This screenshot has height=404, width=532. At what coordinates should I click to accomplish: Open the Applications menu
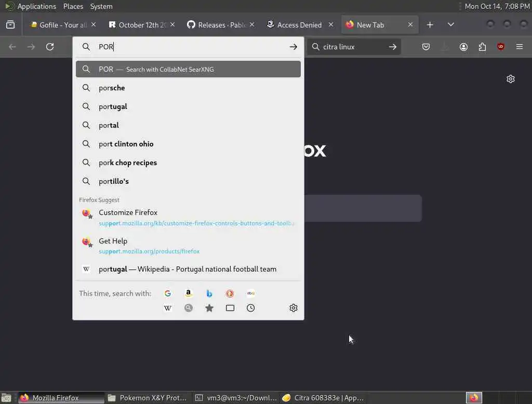(x=37, y=6)
